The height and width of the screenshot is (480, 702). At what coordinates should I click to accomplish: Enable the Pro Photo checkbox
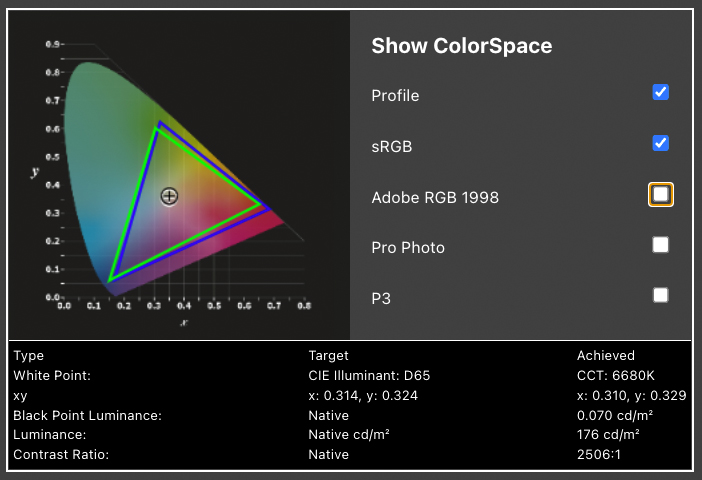coord(660,245)
